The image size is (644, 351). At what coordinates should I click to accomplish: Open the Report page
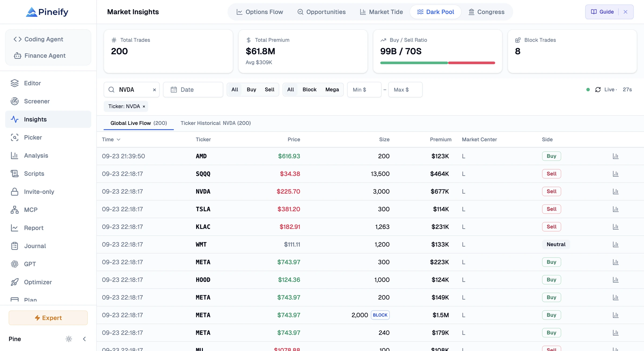[48, 228]
